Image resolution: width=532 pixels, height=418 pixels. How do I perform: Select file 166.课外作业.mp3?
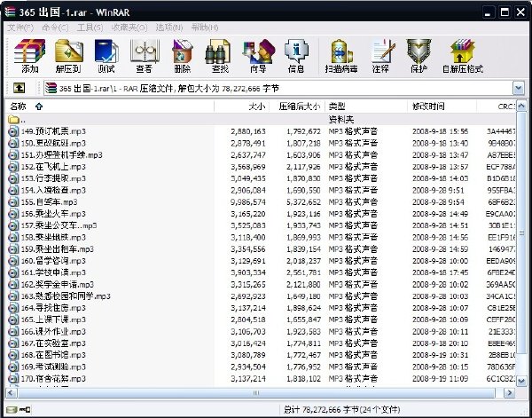tap(53, 332)
